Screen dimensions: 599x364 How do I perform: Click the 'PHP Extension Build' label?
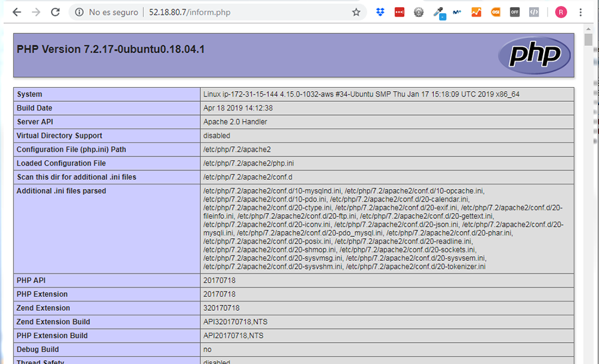coord(52,335)
